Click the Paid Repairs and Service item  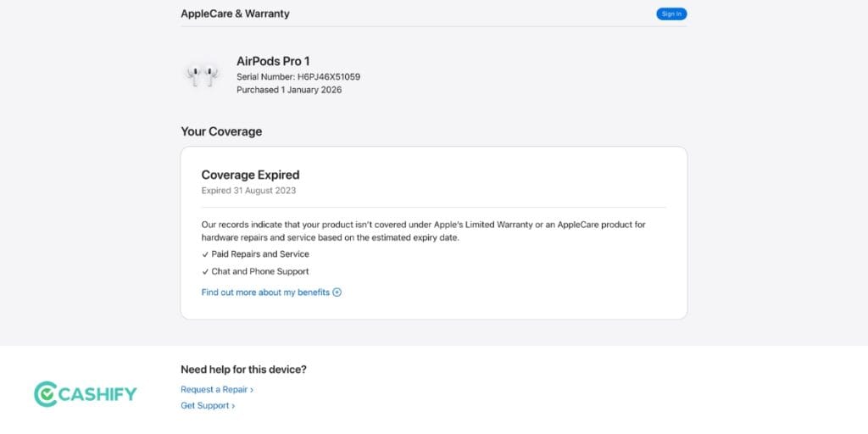tap(255, 254)
